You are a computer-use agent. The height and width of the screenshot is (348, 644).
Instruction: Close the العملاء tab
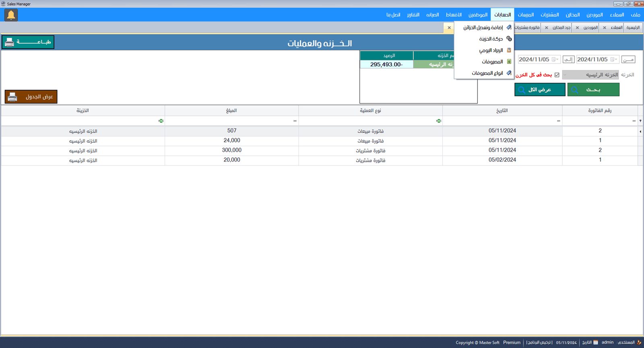click(604, 28)
